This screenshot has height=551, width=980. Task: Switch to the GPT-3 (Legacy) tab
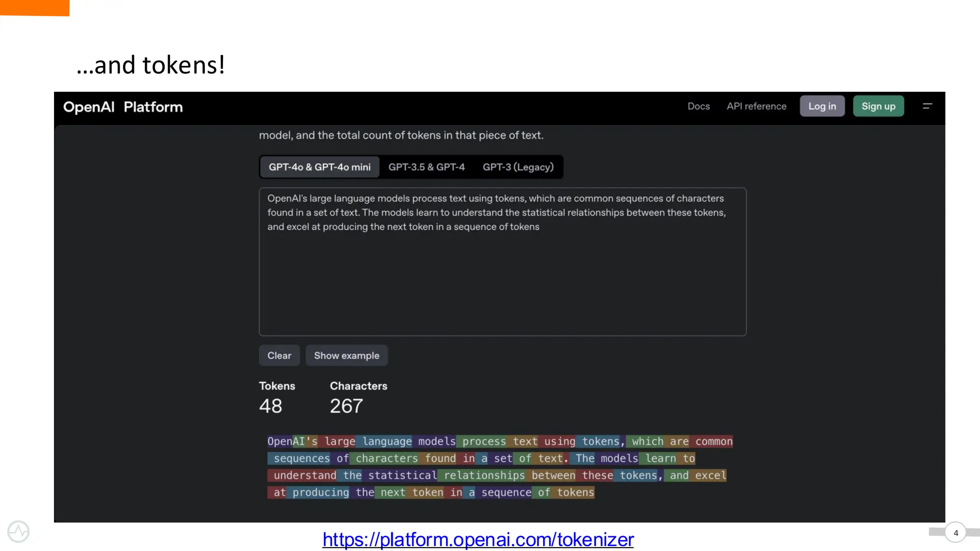518,167
